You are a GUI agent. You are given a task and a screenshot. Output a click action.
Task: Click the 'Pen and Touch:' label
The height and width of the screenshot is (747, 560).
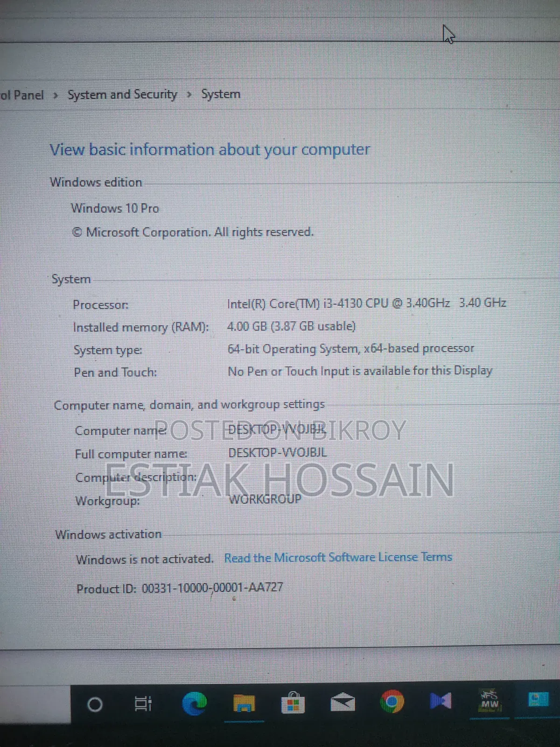click(115, 373)
